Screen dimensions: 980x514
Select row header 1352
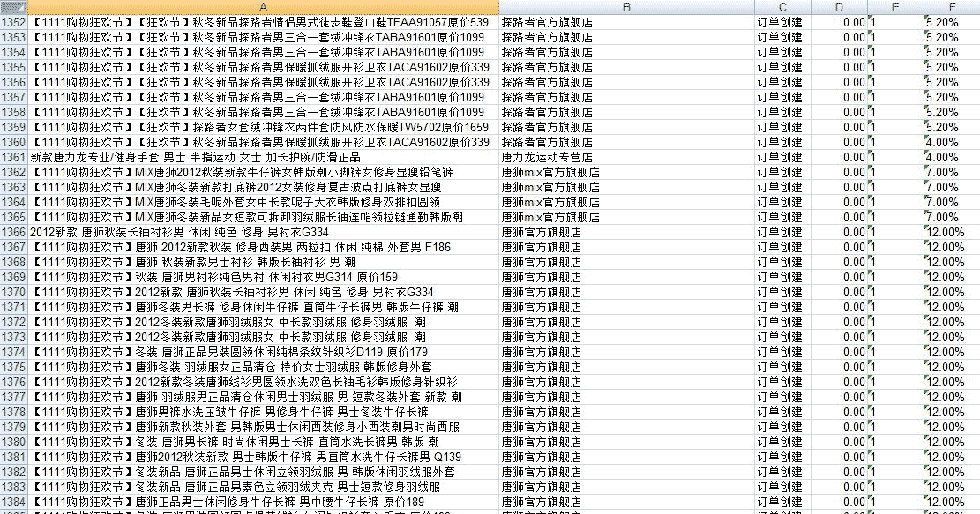coord(14,23)
